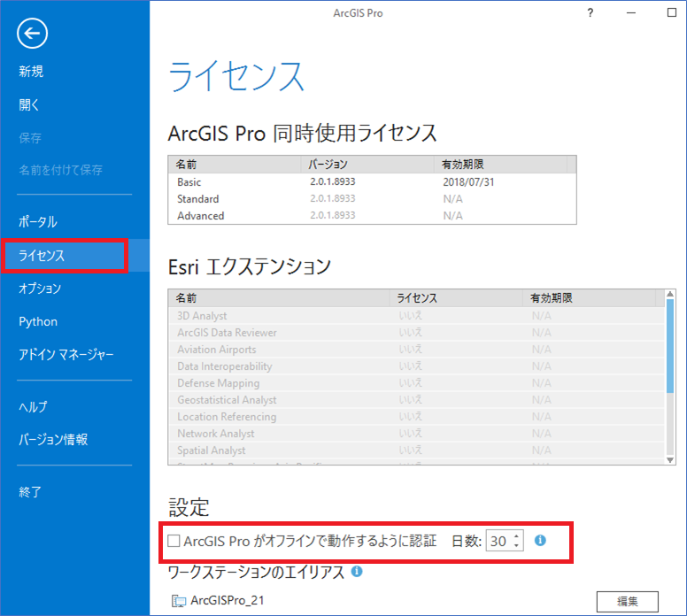Screen dimensions: 687x616
Task: Click the extensions list scroll-down arrow
Action: [670, 459]
